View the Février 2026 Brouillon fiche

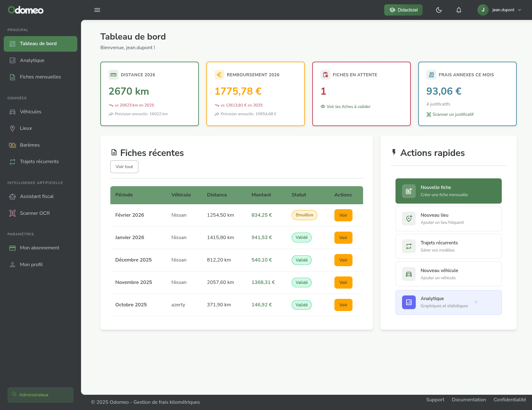[343, 215]
